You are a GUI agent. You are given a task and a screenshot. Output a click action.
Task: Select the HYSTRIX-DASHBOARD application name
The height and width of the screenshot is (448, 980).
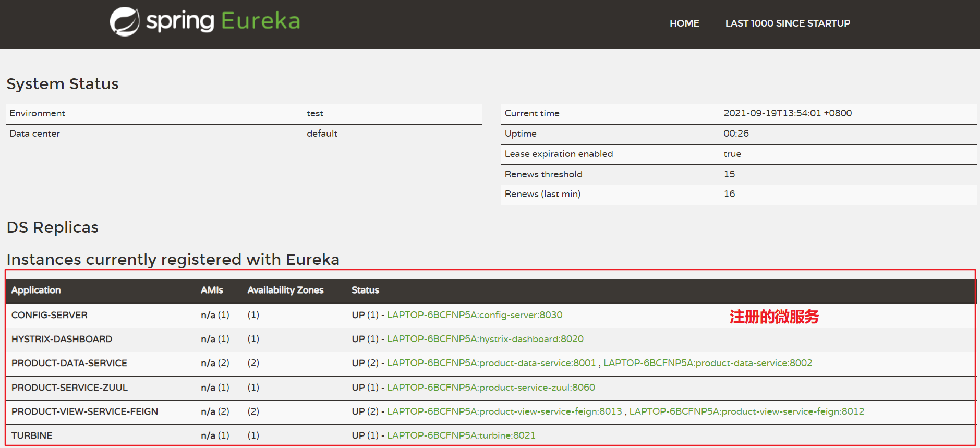point(62,339)
